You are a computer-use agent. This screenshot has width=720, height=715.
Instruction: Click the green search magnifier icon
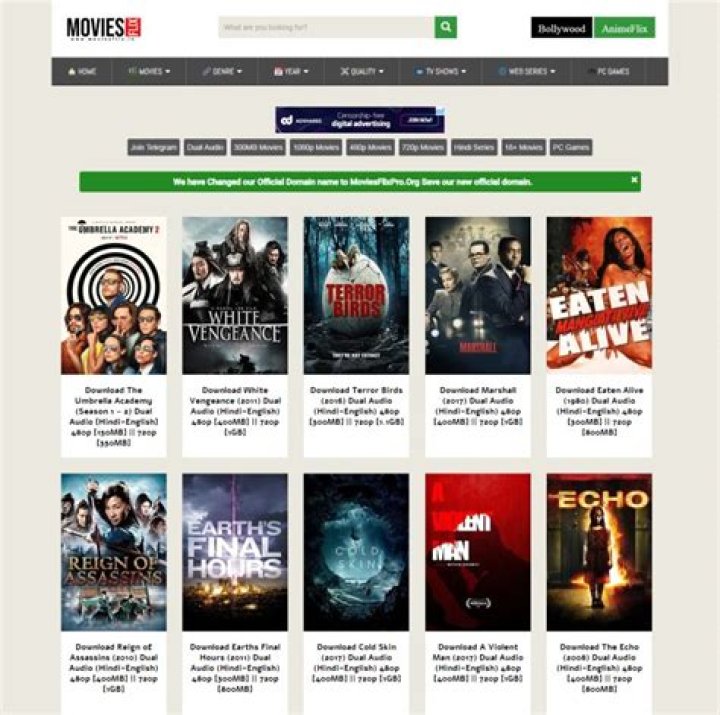pos(445,27)
